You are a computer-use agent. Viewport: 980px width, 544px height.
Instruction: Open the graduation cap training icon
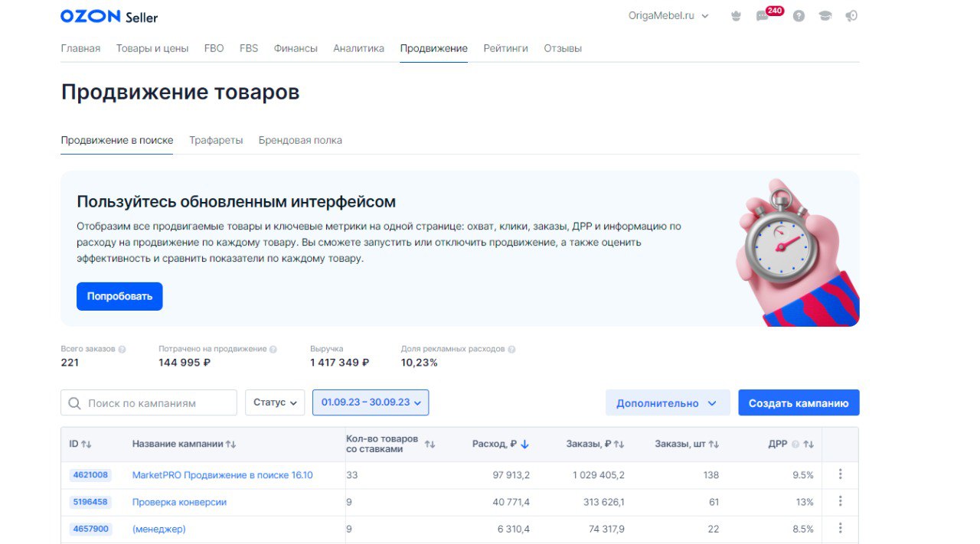pyautogui.click(x=825, y=16)
